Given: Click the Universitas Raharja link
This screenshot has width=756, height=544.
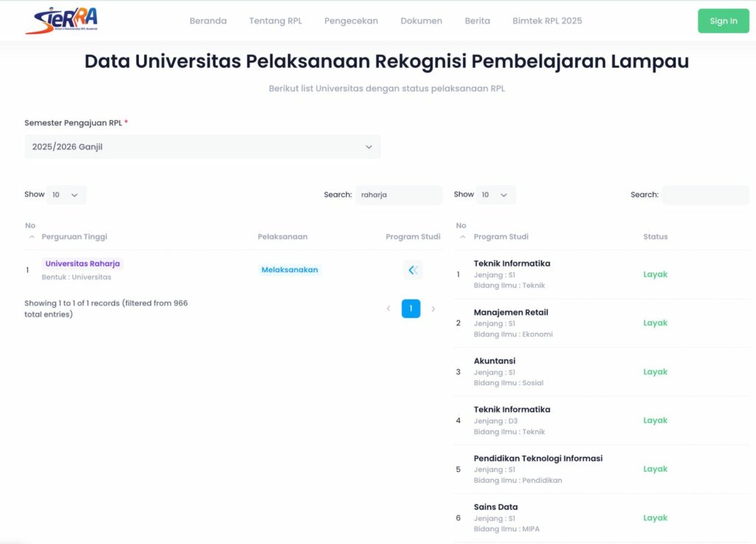Looking at the screenshot, I should [x=83, y=264].
